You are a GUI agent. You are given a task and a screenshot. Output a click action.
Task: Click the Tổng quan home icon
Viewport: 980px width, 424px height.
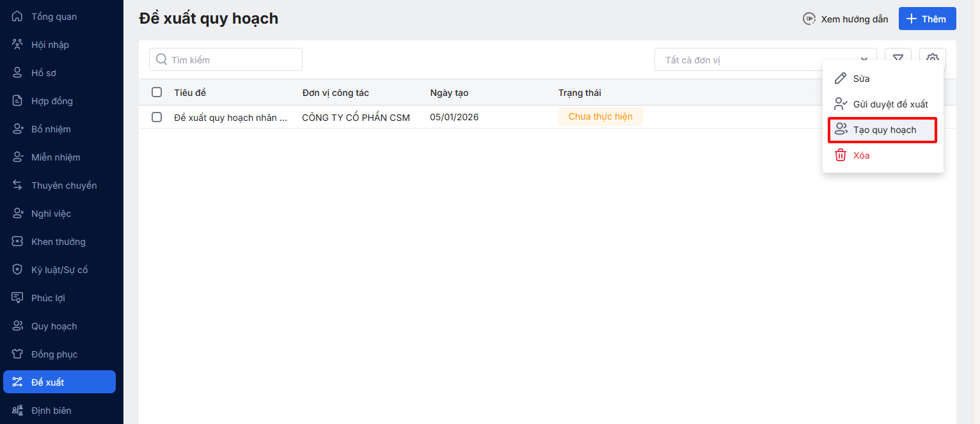pyautogui.click(x=18, y=17)
